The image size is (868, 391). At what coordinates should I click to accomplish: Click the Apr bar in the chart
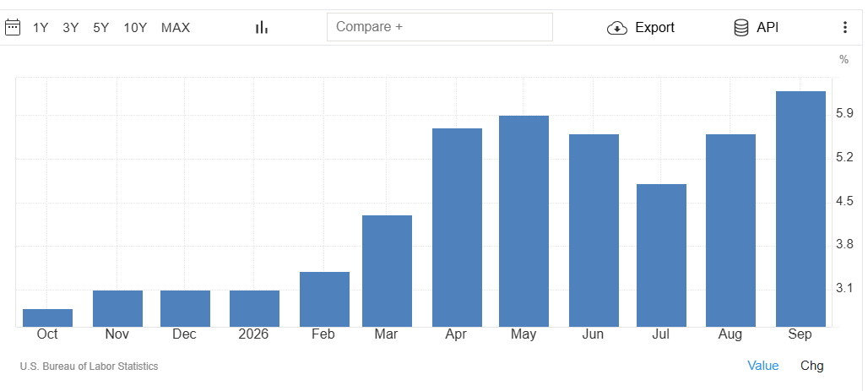(458, 228)
